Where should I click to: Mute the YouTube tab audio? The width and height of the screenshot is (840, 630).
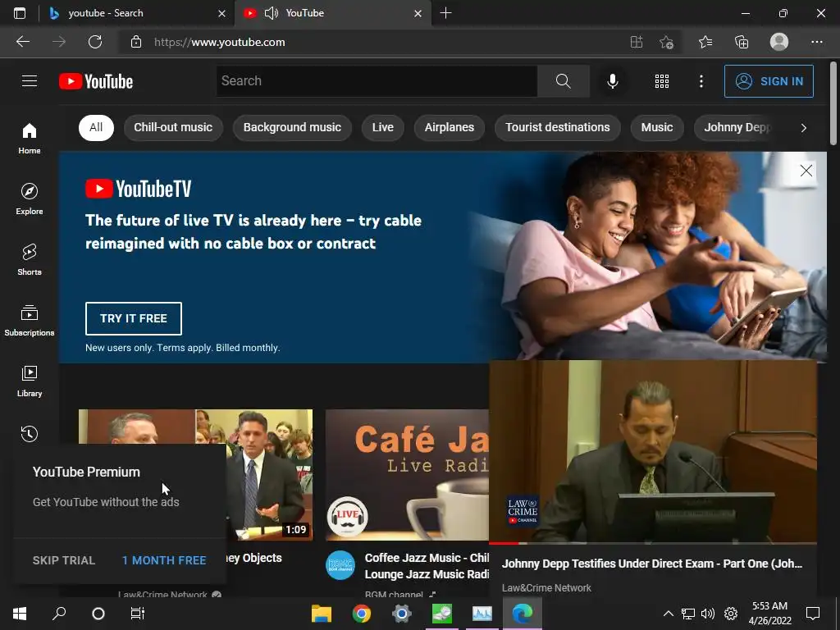click(271, 13)
